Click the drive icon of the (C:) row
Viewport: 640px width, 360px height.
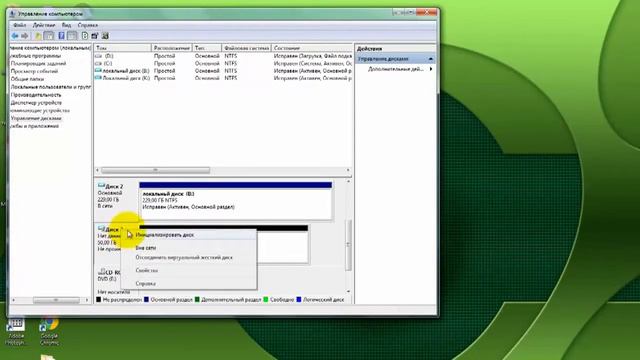pos(98,63)
